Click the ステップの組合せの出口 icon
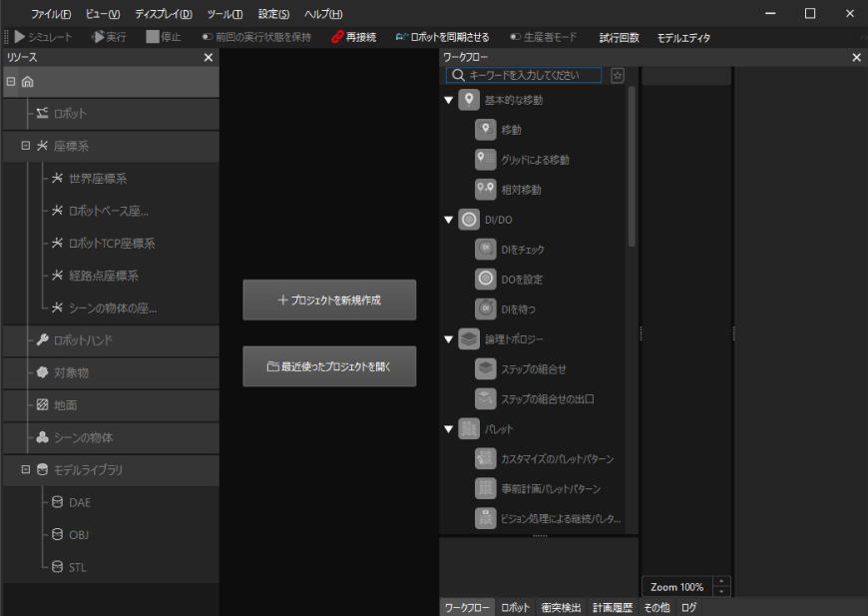The image size is (868, 616). tap(486, 398)
